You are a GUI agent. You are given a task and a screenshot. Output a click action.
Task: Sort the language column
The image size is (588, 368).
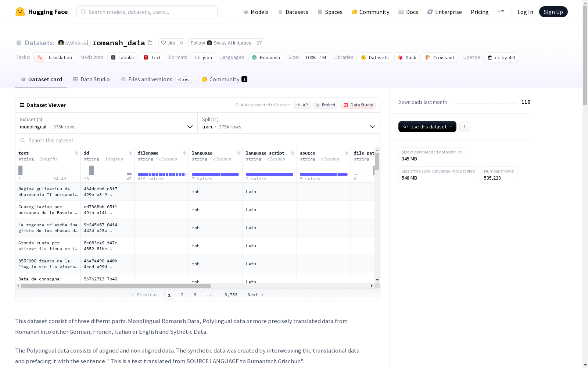pos(239,153)
